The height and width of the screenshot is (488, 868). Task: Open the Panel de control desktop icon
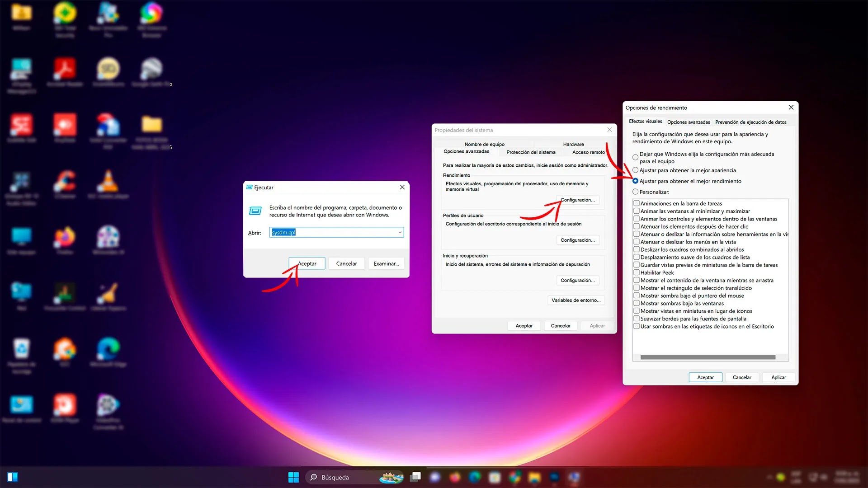click(22, 409)
